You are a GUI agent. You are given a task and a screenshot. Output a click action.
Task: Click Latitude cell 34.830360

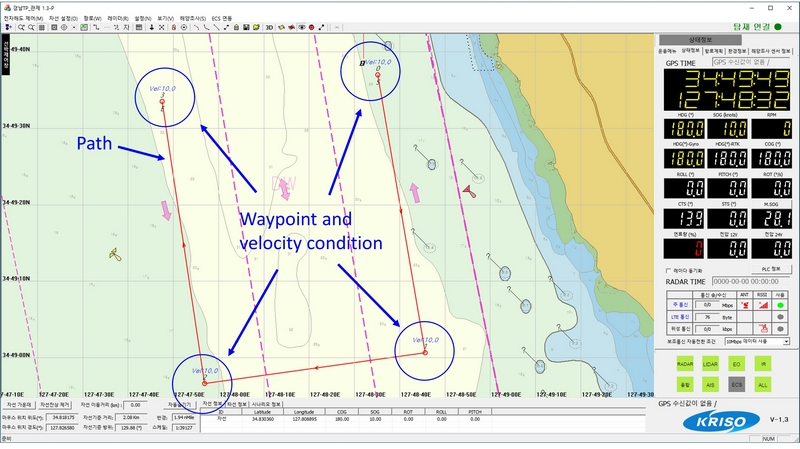coord(263,419)
